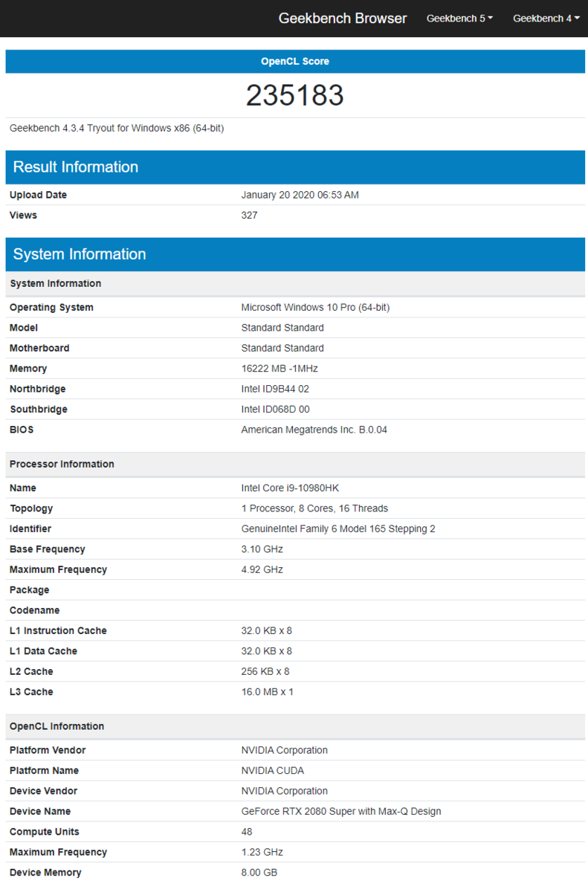Select Platform Vendor value NVIDIA Corporation

click(285, 751)
